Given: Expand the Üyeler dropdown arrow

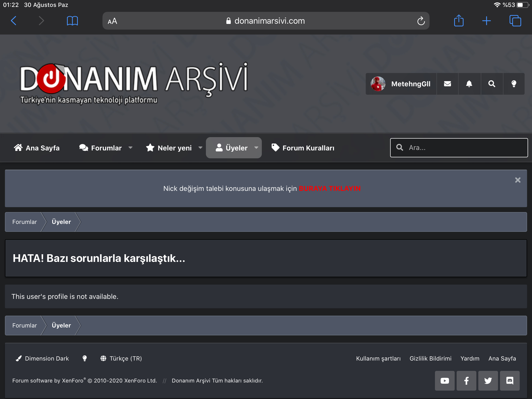Looking at the screenshot, I should pyautogui.click(x=256, y=148).
